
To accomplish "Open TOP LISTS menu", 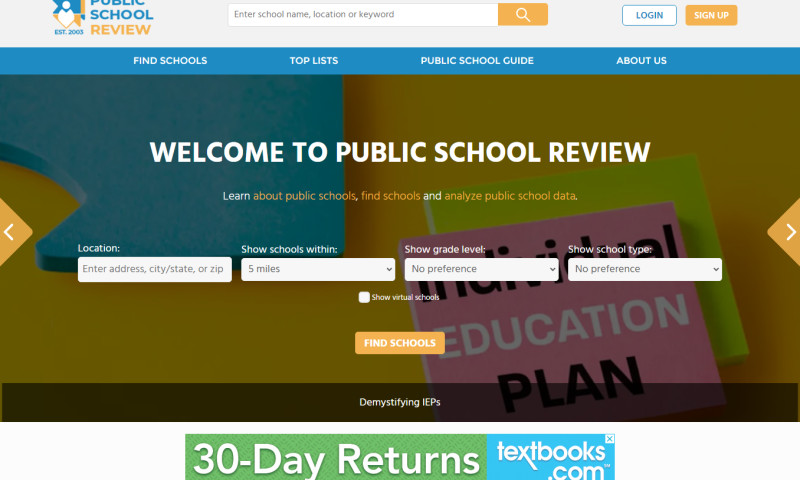I will 314,61.
